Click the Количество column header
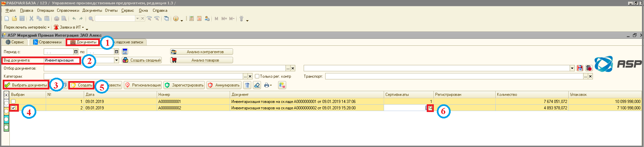 click(532, 95)
